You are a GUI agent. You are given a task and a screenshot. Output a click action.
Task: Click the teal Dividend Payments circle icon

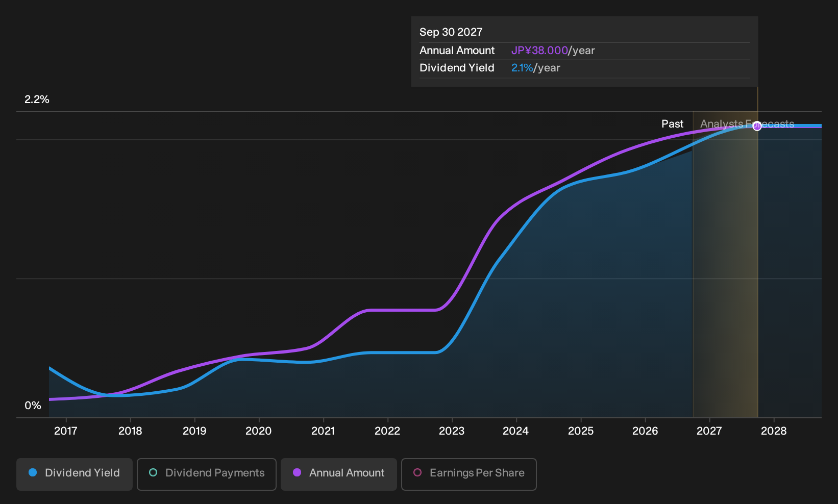(153, 473)
